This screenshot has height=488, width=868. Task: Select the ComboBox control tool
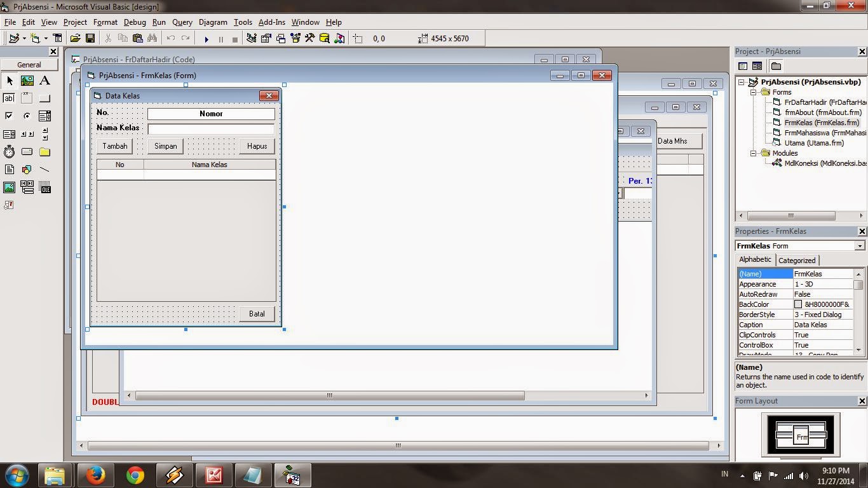[x=44, y=116]
